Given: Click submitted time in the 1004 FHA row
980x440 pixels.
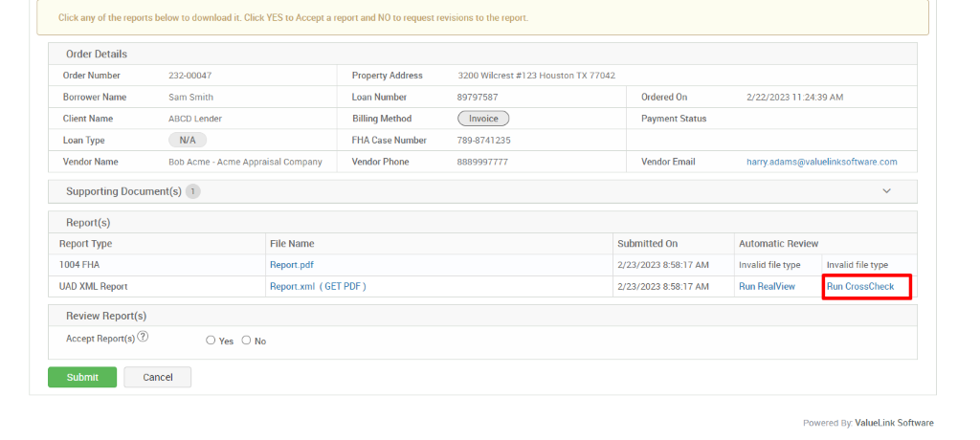Looking at the screenshot, I should (663, 265).
